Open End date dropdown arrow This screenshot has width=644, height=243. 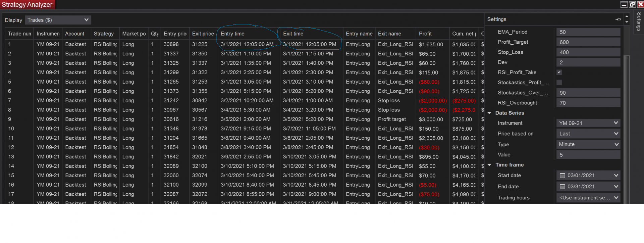[x=616, y=187]
